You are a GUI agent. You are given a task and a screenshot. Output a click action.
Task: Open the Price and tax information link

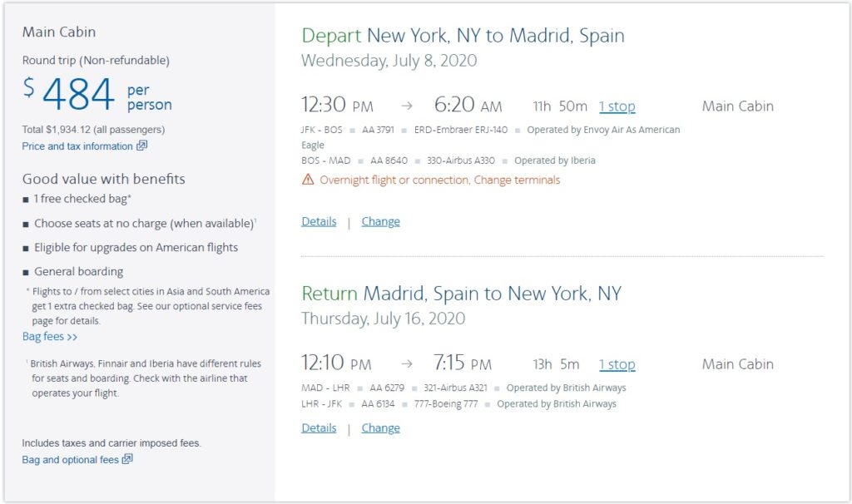click(x=77, y=146)
